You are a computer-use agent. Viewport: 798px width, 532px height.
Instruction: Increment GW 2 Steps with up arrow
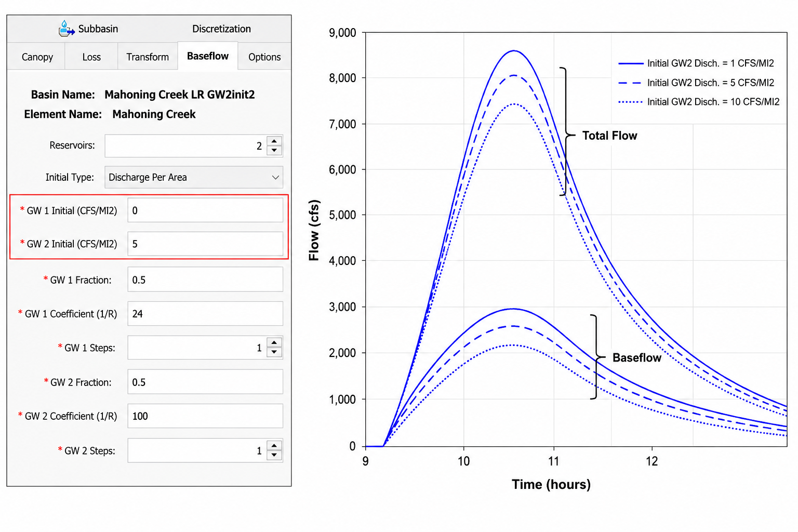(274, 445)
